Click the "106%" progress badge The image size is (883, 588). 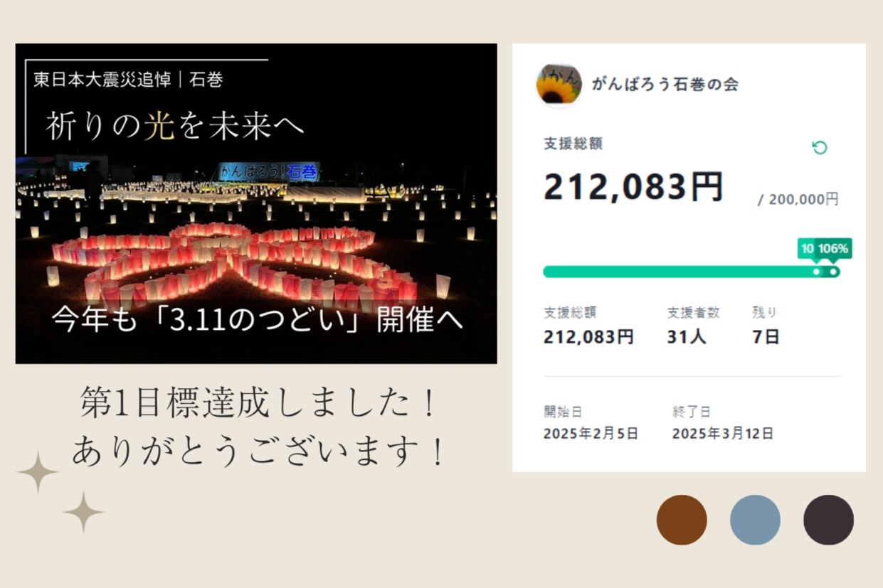(833, 250)
